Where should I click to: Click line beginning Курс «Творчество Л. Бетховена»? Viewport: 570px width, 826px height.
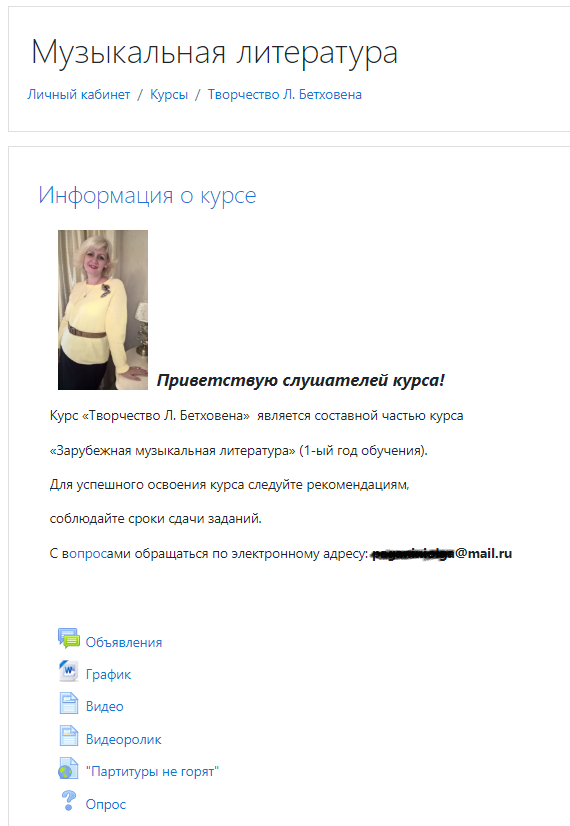coord(257,416)
